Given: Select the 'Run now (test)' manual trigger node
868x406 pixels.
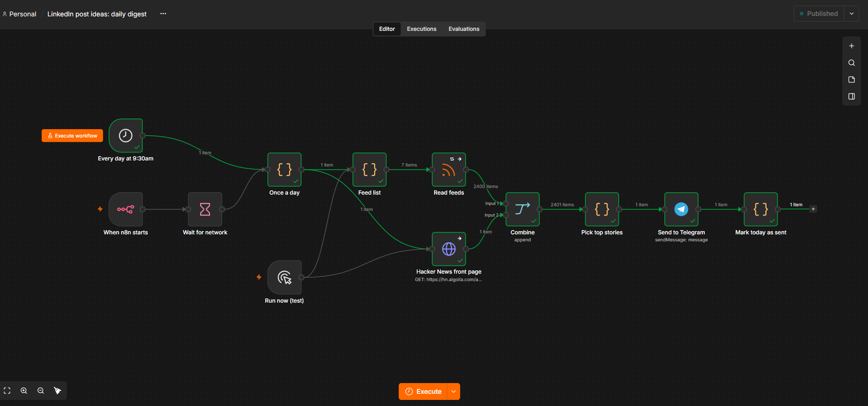Looking at the screenshot, I should (x=284, y=277).
